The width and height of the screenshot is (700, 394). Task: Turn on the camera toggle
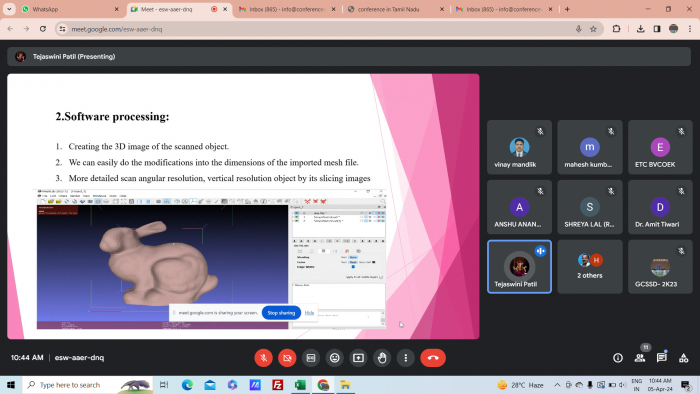click(x=287, y=358)
